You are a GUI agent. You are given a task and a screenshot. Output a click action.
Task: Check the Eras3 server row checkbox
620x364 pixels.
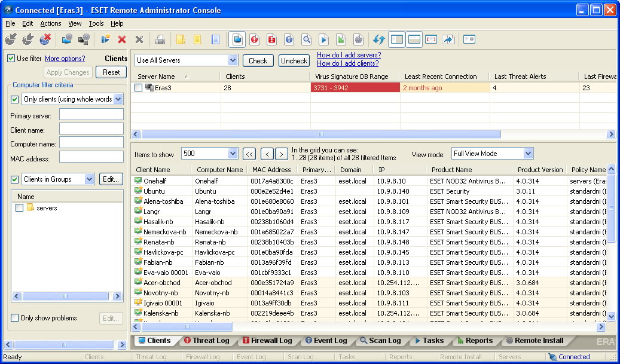[x=138, y=88]
